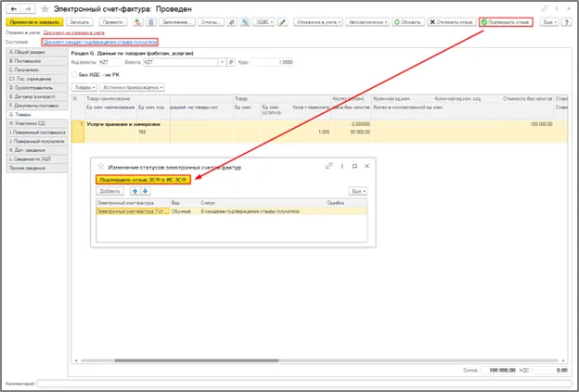Open the main window's three-dot menu
This screenshot has height=392, width=579.
coord(557,9)
